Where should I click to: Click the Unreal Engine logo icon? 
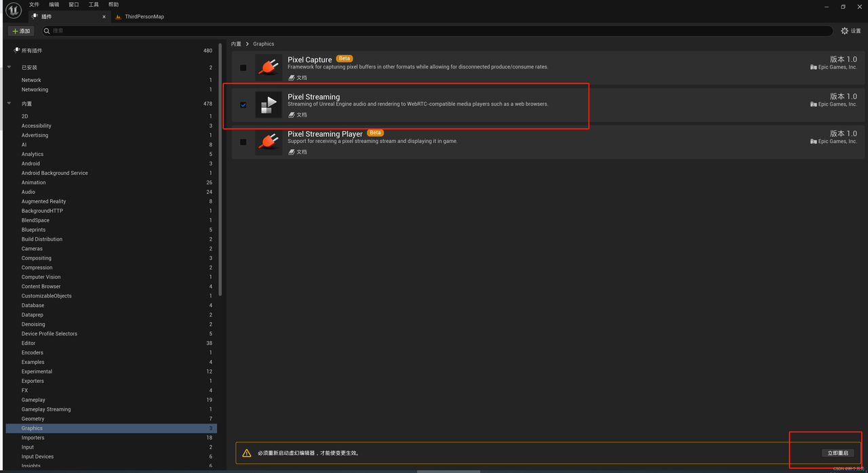pos(14,11)
